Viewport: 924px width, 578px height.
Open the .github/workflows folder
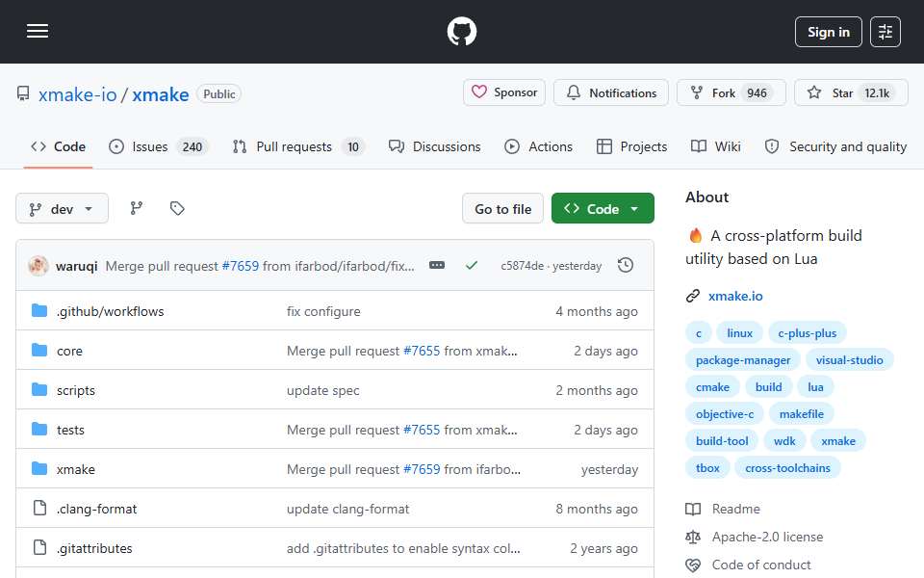[x=110, y=311]
